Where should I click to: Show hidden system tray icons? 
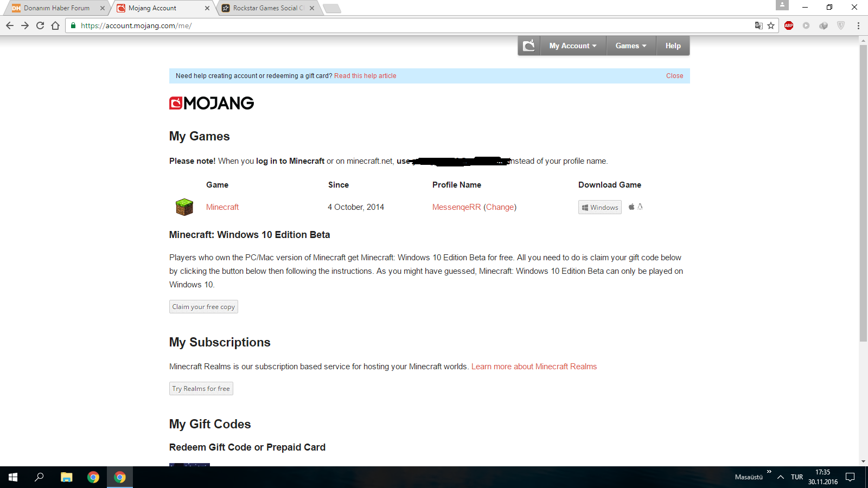[781, 477]
